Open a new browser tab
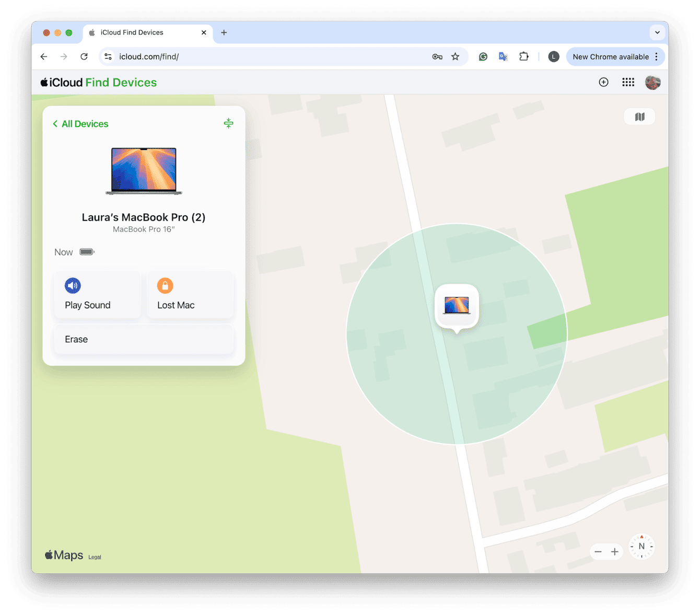The width and height of the screenshot is (700, 615). pos(224,32)
